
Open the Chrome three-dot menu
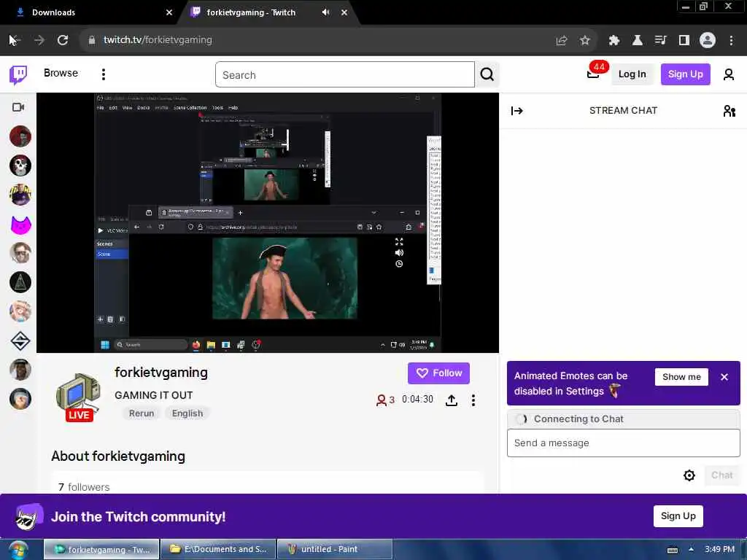point(731,41)
